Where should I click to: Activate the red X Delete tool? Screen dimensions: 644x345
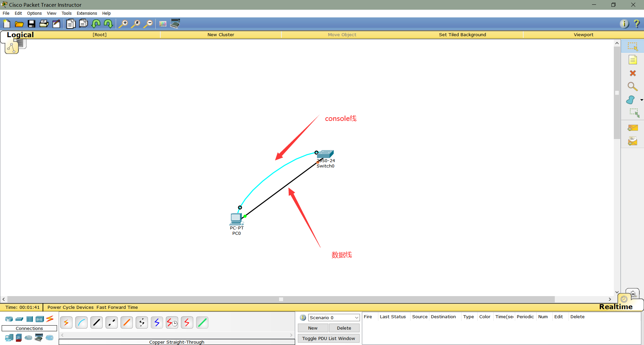[633, 73]
